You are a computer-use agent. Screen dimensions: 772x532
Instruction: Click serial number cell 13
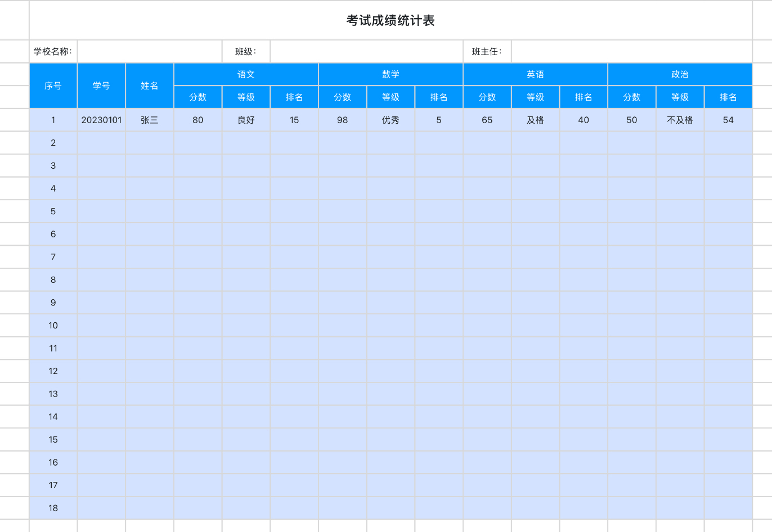53,394
